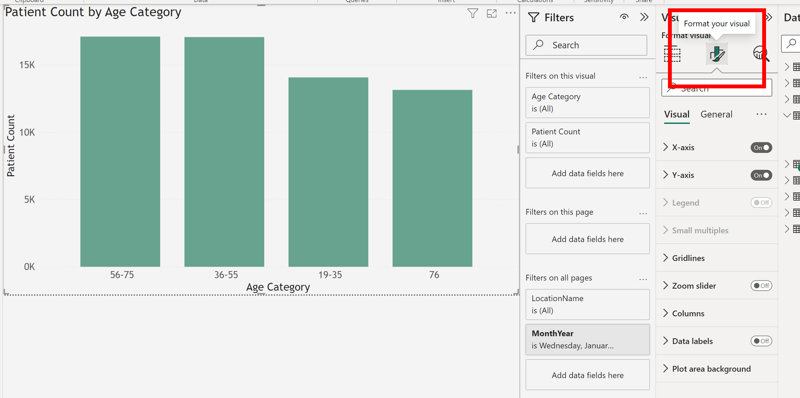Click the Patient Count y-axis title
Screen dimensions: 800x398
[11, 145]
